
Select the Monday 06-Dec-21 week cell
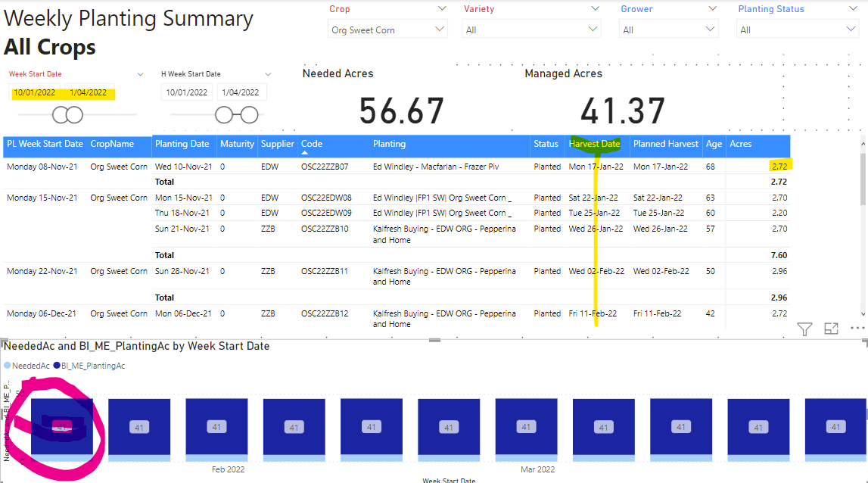42,313
